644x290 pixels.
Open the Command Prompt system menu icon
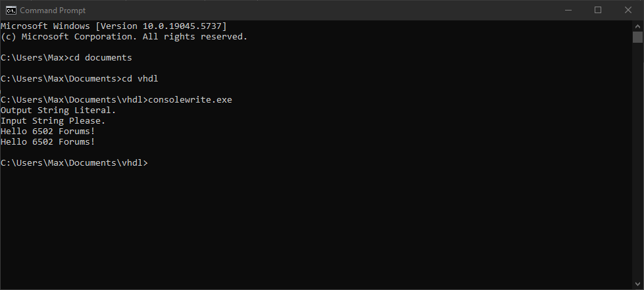[x=10, y=10]
